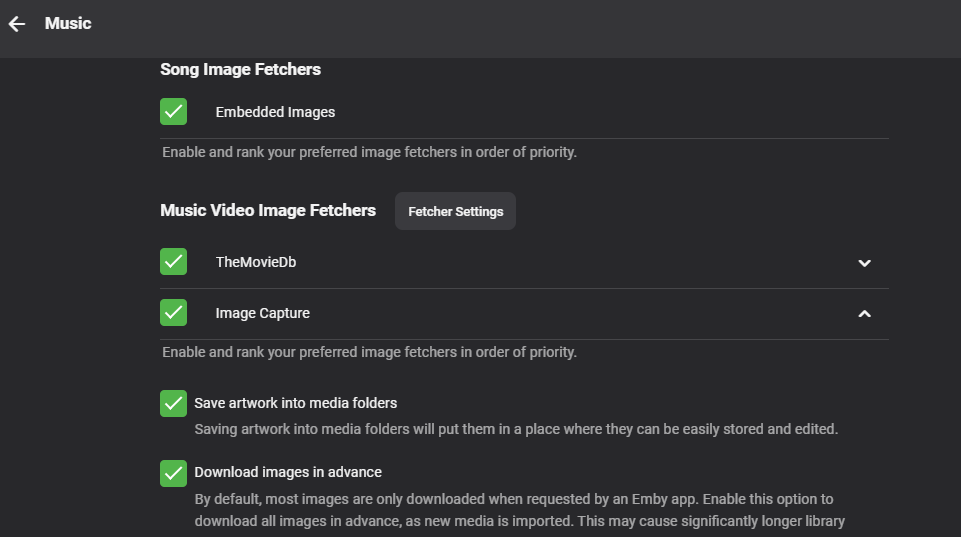Uncheck the Embedded Images checkbox
This screenshot has height=537, width=961.
174,112
